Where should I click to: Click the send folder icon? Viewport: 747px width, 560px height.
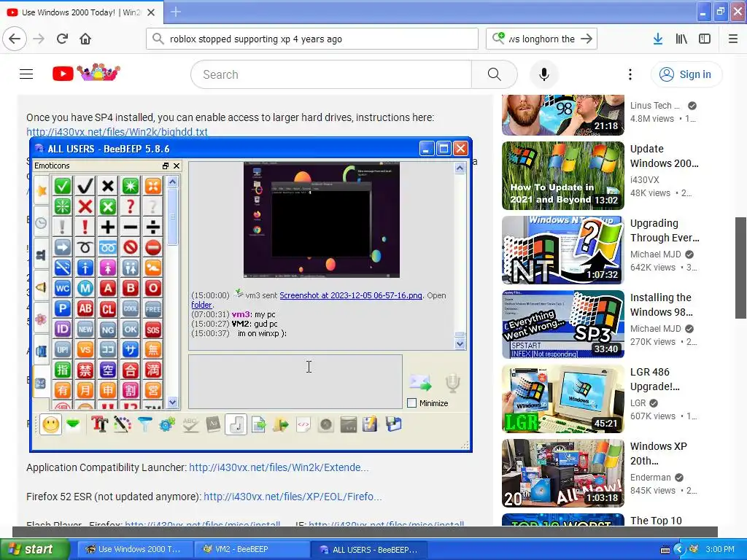tap(281, 424)
